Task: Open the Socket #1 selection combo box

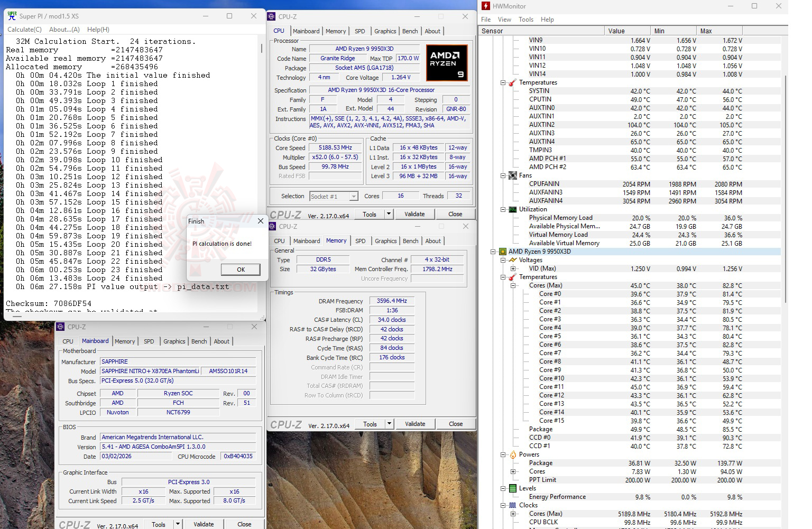Action: point(334,196)
